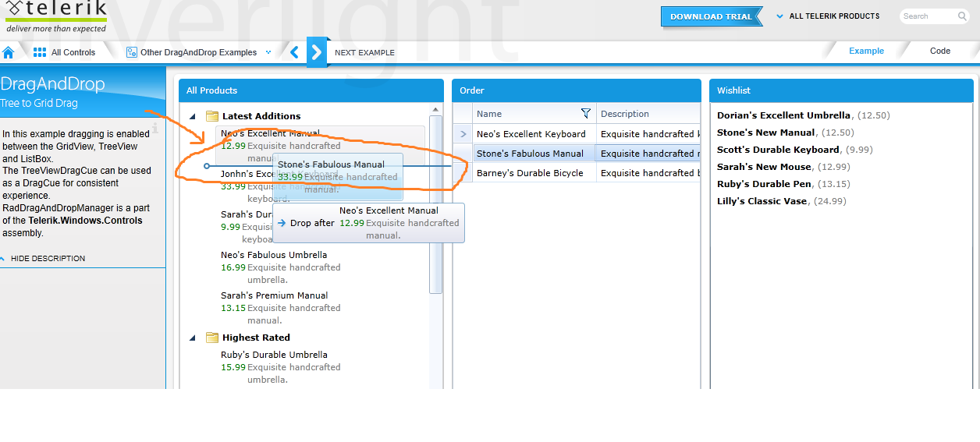Click in the Search input field
Screen dimensions: 980x442
pyautogui.click(x=927, y=16)
